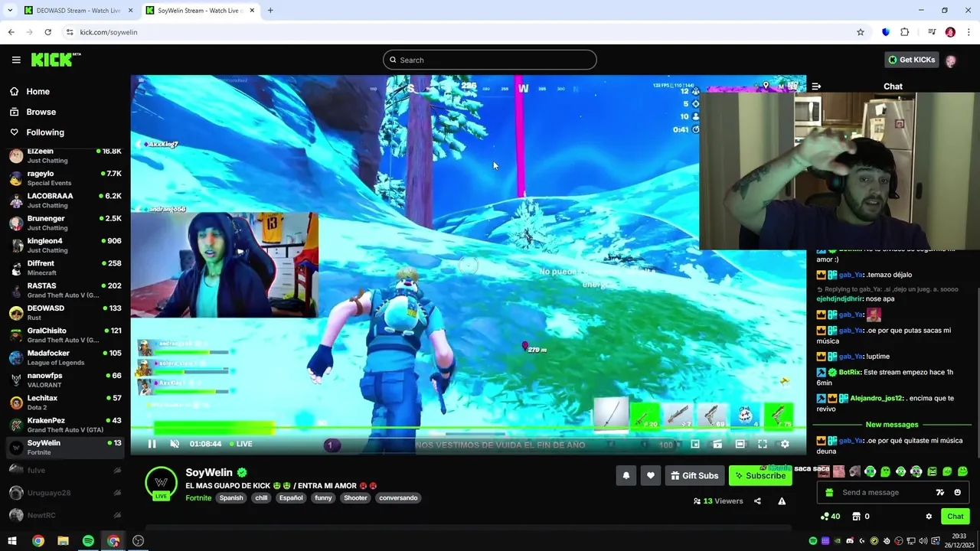Open the Kick hamburger sidebar menu
Image resolution: width=980 pixels, height=551 pixels.
point(16,60)
